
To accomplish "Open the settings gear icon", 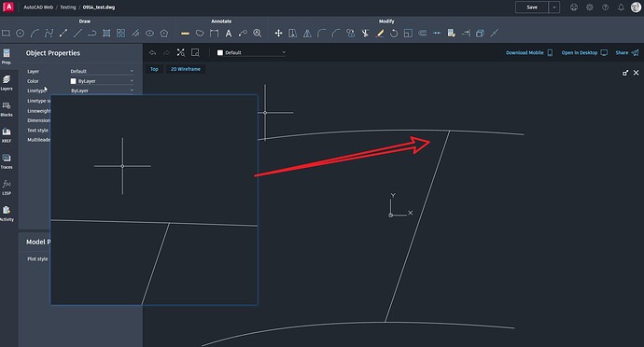I will pos(589,7).
